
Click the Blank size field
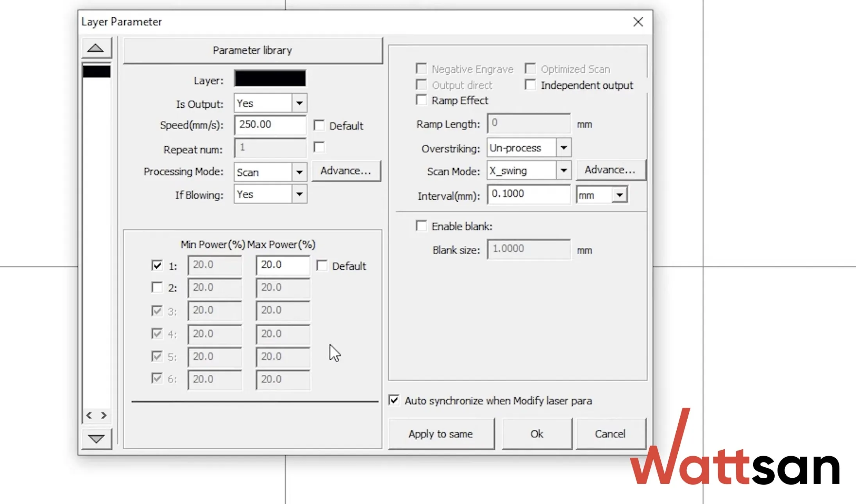529,249
